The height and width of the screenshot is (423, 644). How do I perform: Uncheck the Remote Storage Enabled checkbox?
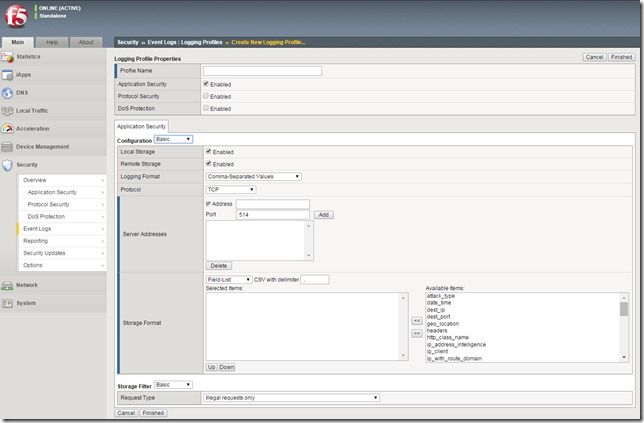point(208,163)
